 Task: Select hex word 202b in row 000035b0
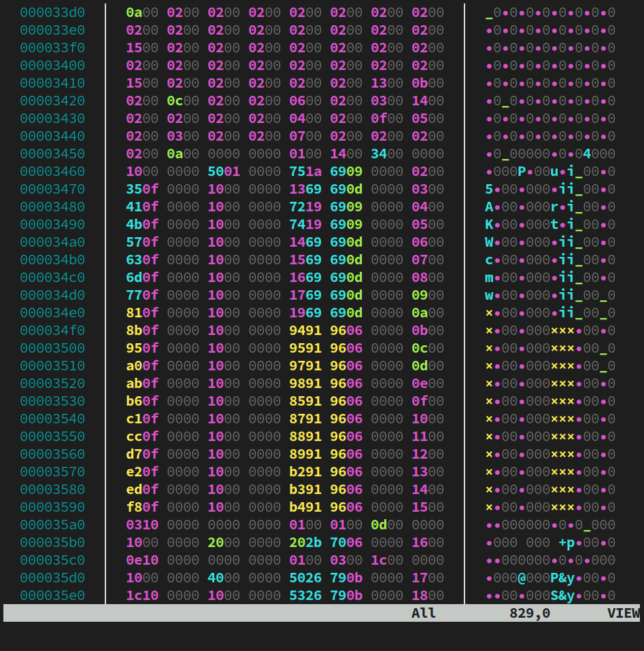305,542
